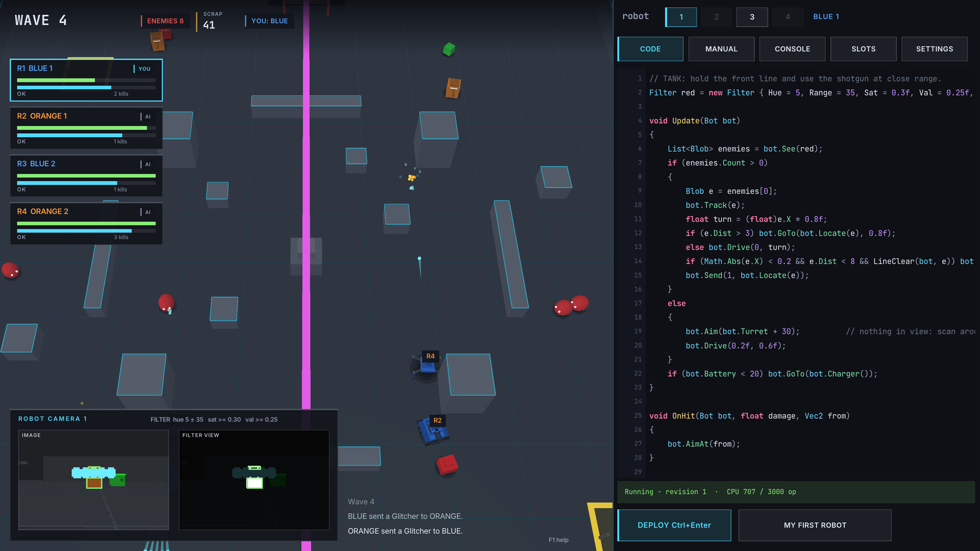The image size is (980, 551).
Task: Click the brown crate enemy below green cube
Action: click(453, 88)
